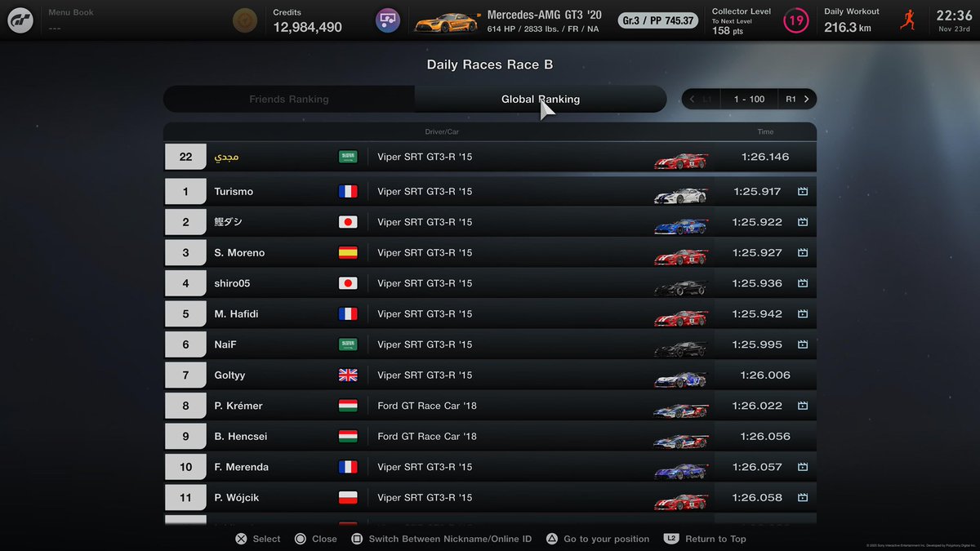
Task: Click the clock showing 22:36
Action: (x=954, y=16)
